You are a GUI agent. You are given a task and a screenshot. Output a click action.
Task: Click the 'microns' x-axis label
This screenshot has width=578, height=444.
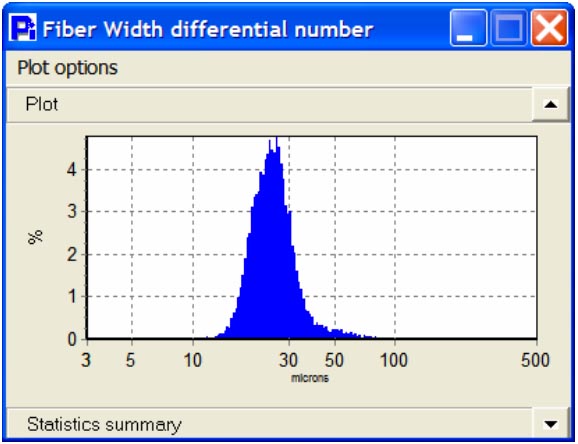pos(310,378)
